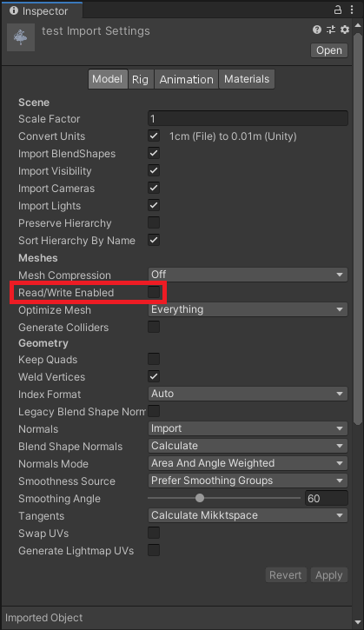Open the help reference icon
The image size is (364, 630).
317,30
